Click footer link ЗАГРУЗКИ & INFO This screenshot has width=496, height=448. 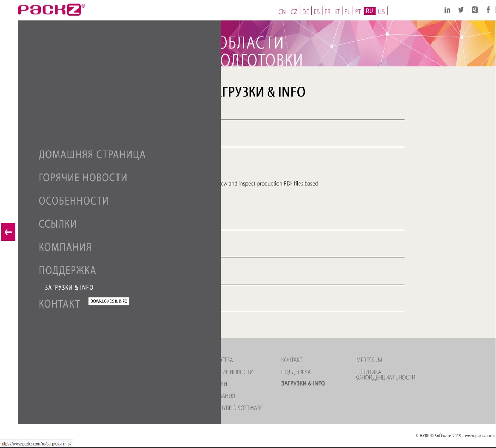click(303, 383)
